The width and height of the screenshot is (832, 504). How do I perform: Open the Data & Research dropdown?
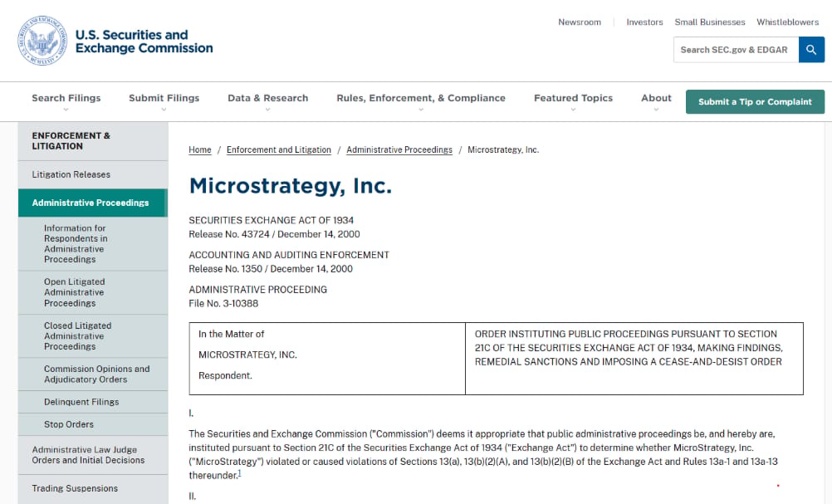[x=268, y=99]
